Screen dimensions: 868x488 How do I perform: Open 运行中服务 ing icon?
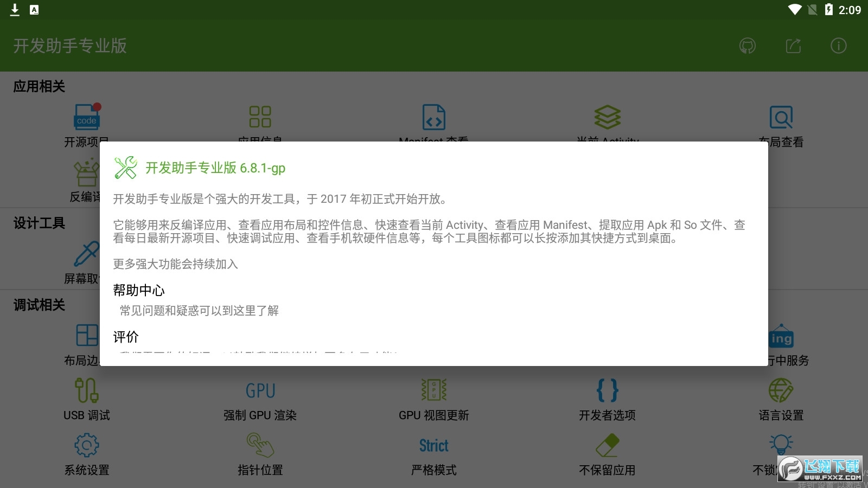(x=781, y=336)
